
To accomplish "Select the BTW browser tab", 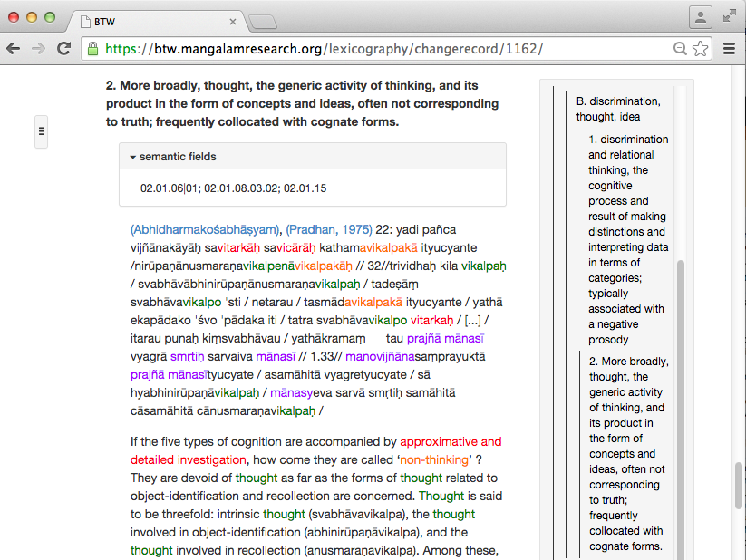I will click(158, 22).
